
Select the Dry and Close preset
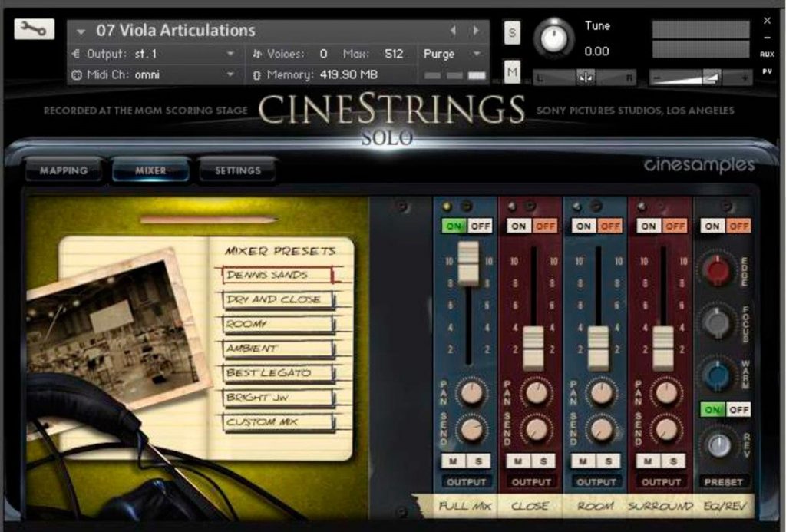point(277,299)
